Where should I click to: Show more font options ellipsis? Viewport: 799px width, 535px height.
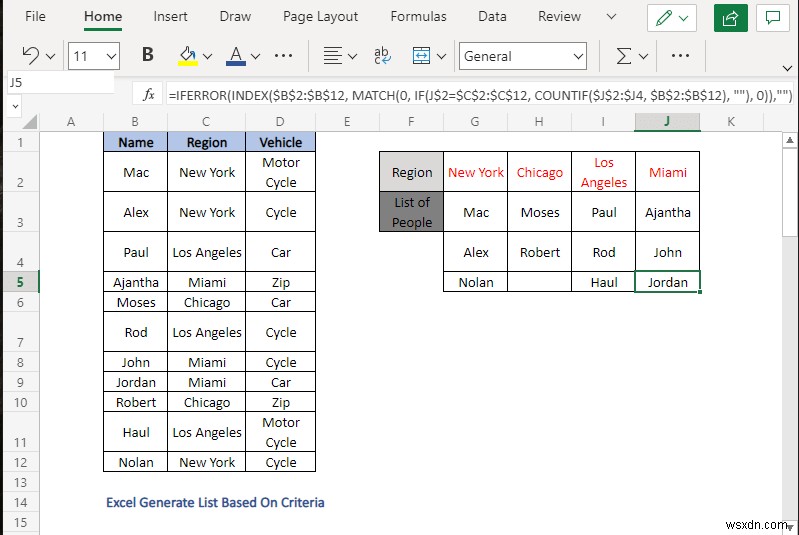pyautogui.click(x=283, y=56)
